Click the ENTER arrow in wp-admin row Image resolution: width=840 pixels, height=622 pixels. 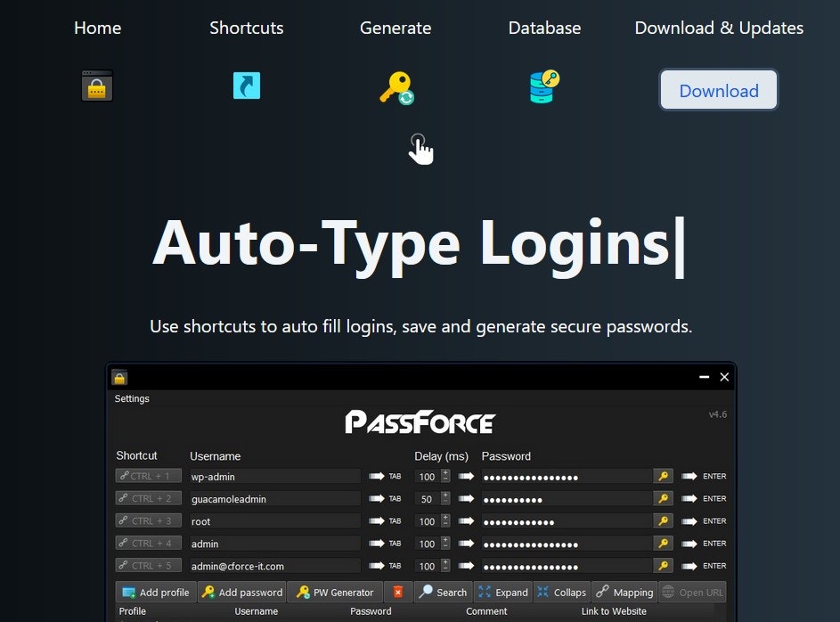(x=689, y=476)
